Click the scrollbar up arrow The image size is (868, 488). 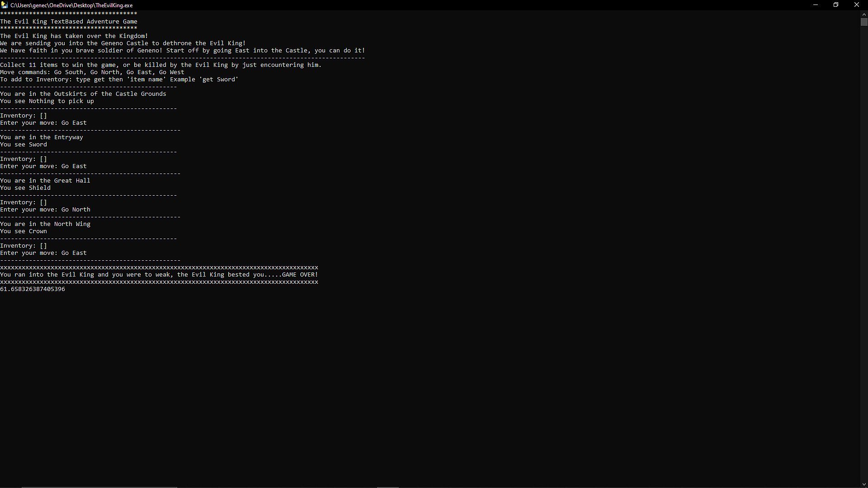(864, 14)
